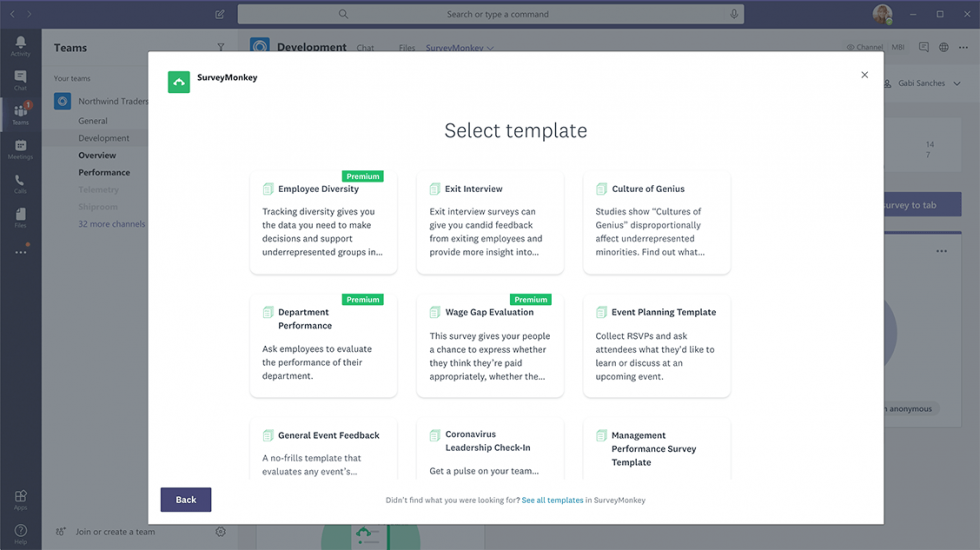Expand 32 more channels
The image size is (980, 550).
(x=111, y=224)
